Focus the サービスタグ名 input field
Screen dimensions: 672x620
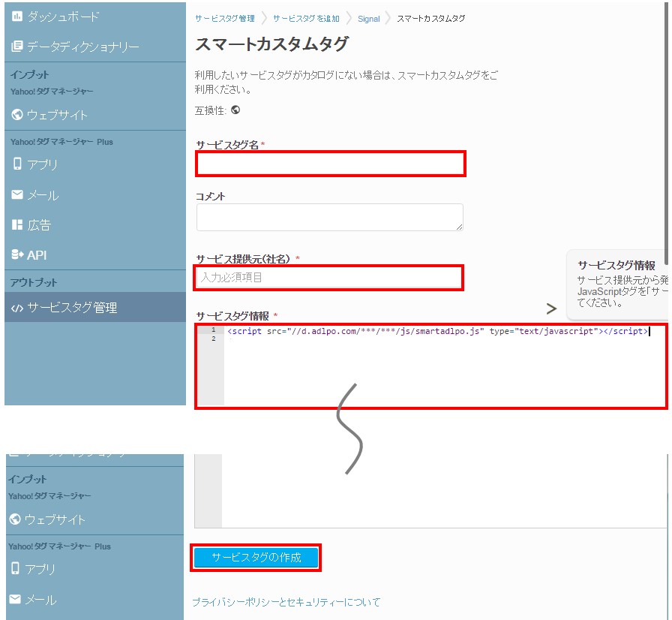point(331,164)
